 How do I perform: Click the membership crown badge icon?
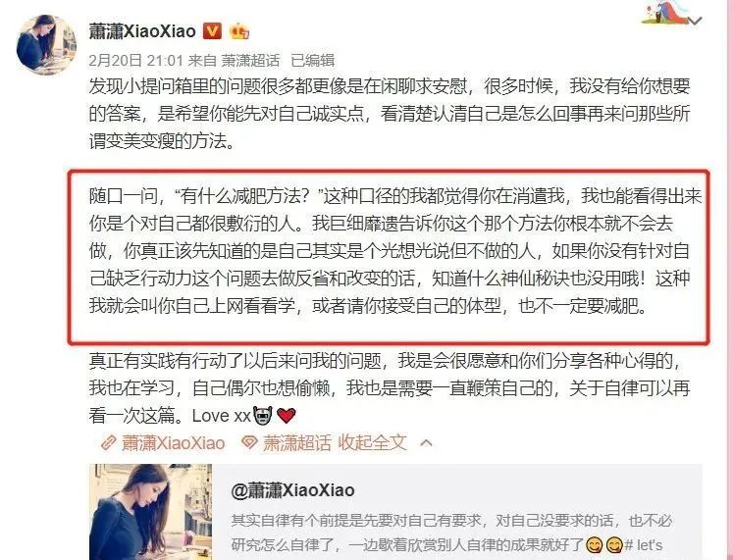point(239,31)
